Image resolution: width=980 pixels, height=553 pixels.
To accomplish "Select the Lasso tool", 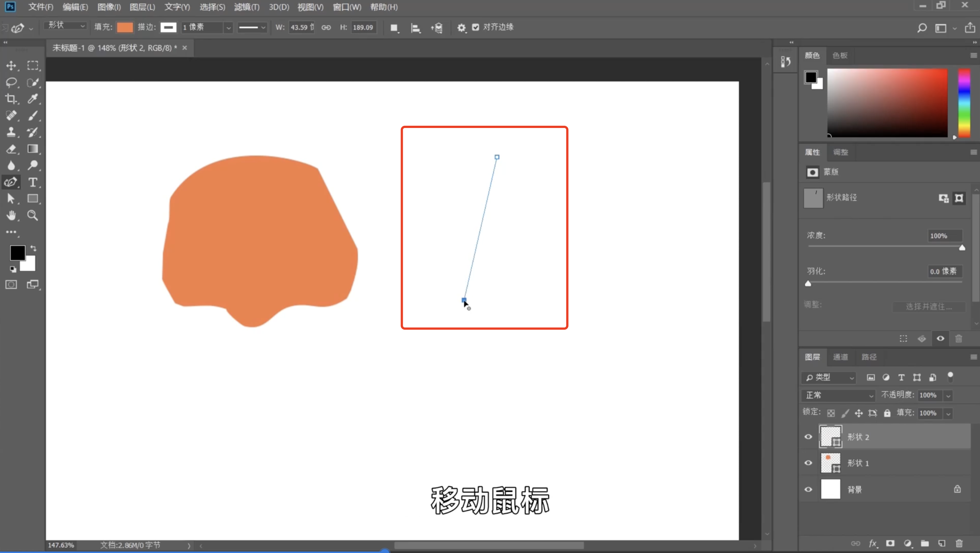I will tap(11, 82).
